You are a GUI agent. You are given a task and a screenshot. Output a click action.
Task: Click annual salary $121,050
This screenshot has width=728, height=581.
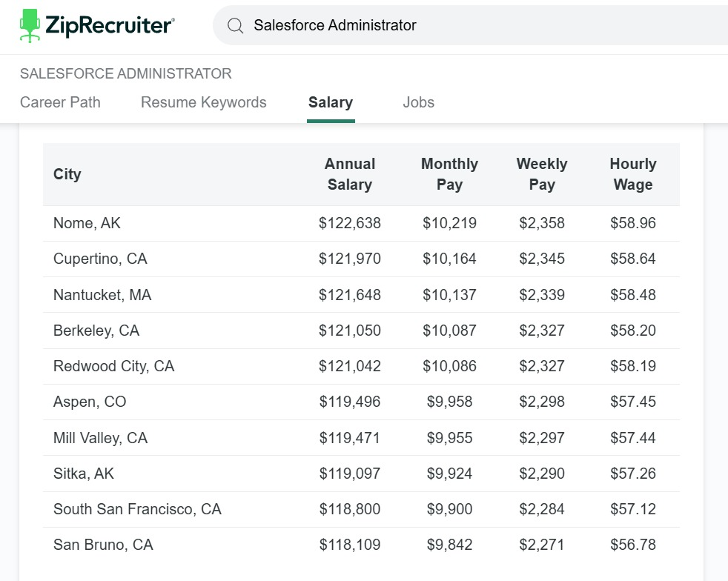pos(350,331)
